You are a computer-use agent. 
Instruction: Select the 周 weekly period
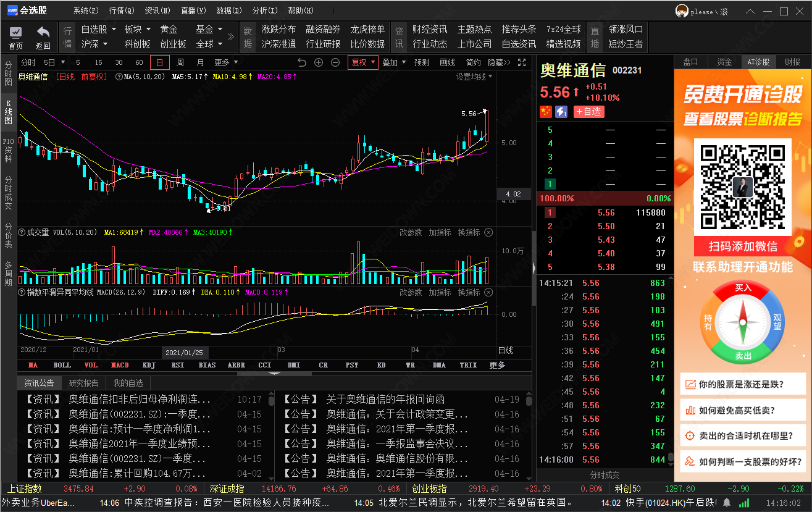point(180,62)
